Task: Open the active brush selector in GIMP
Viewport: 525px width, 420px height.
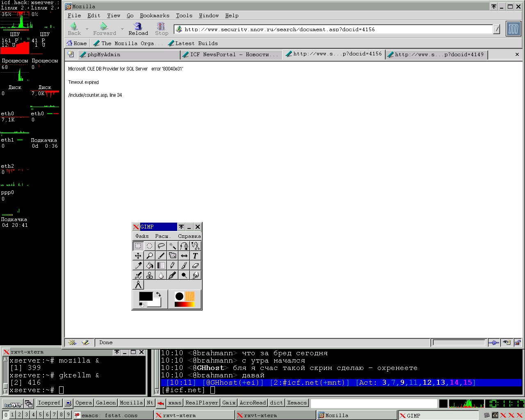Action: point(179,296)
